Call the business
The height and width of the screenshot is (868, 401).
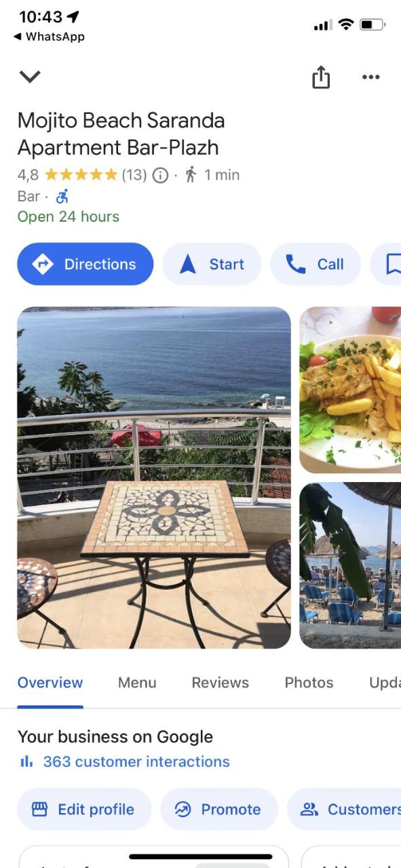316,264
